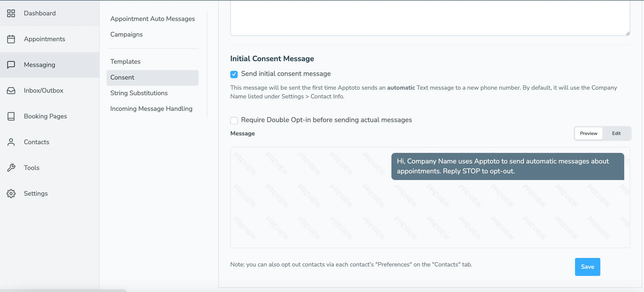Click the Save button
The width and height of the screenshot is (644, 292).
tap(587, 266)
